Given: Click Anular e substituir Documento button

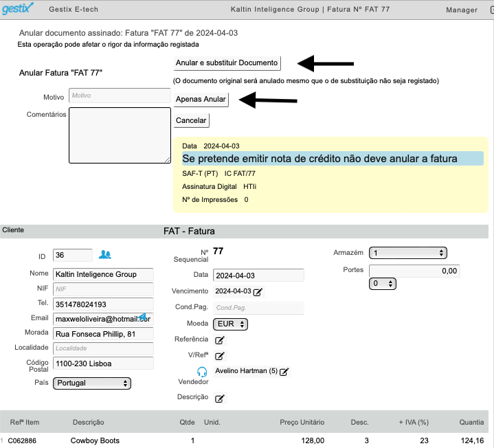Looking at the screenshot, I should [227, 63].
